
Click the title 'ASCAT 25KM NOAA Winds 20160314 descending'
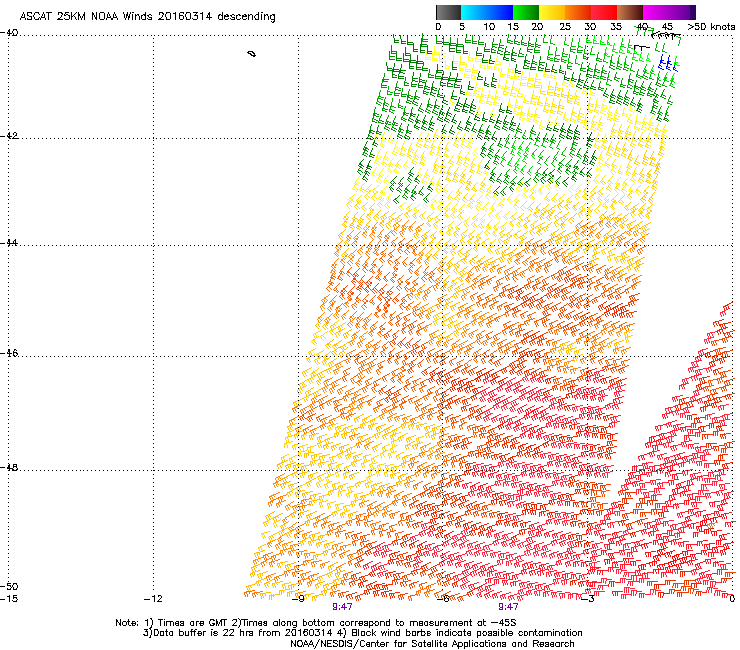click(147, 17)
